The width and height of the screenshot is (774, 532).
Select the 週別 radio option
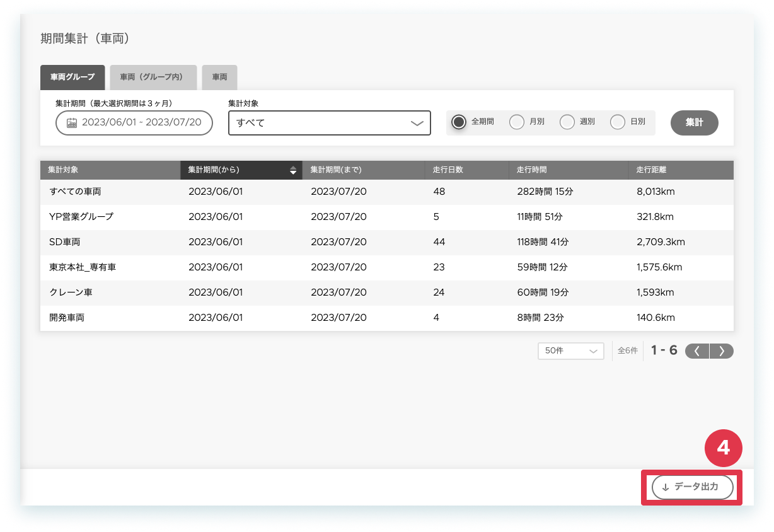coord(567,122)
